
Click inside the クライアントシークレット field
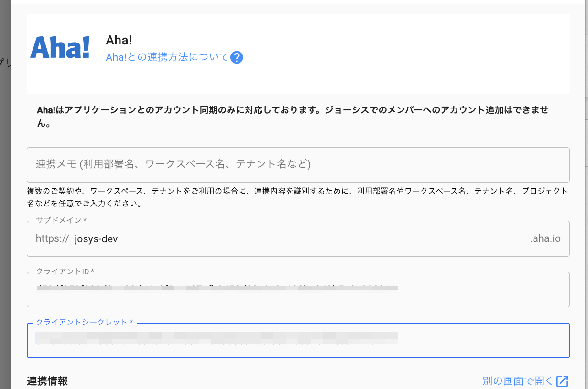click(x=298, y=340)
